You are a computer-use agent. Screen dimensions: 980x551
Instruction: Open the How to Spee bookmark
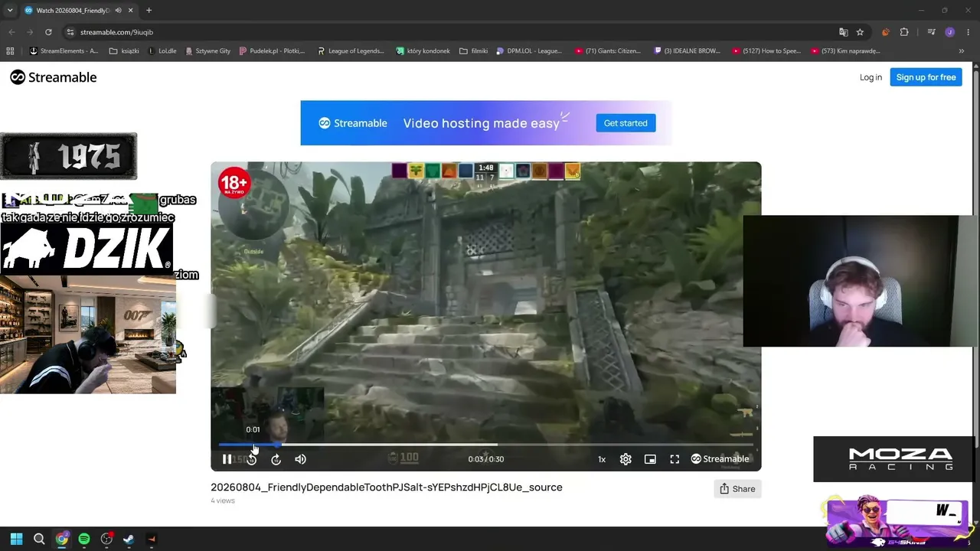pos(766,51)
